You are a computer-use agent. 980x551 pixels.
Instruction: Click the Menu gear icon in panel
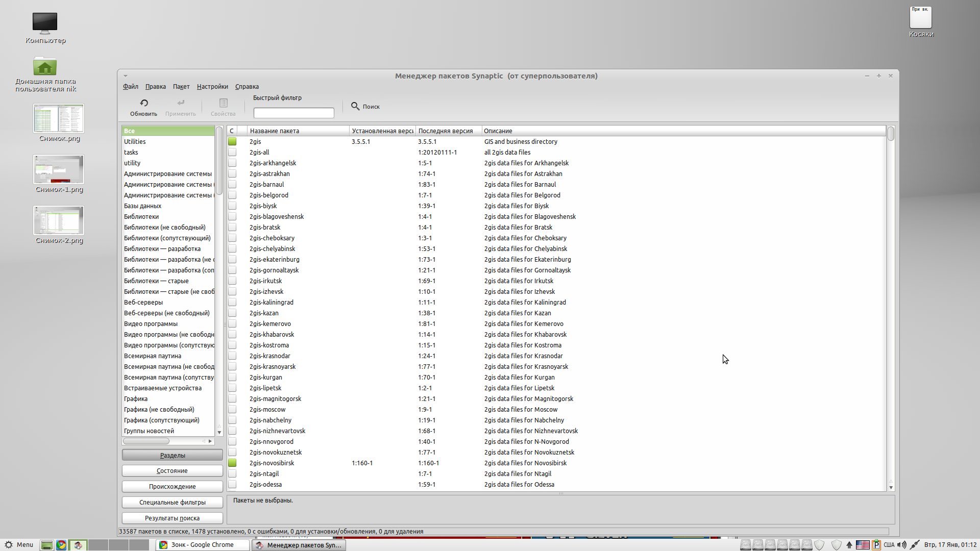9,545
